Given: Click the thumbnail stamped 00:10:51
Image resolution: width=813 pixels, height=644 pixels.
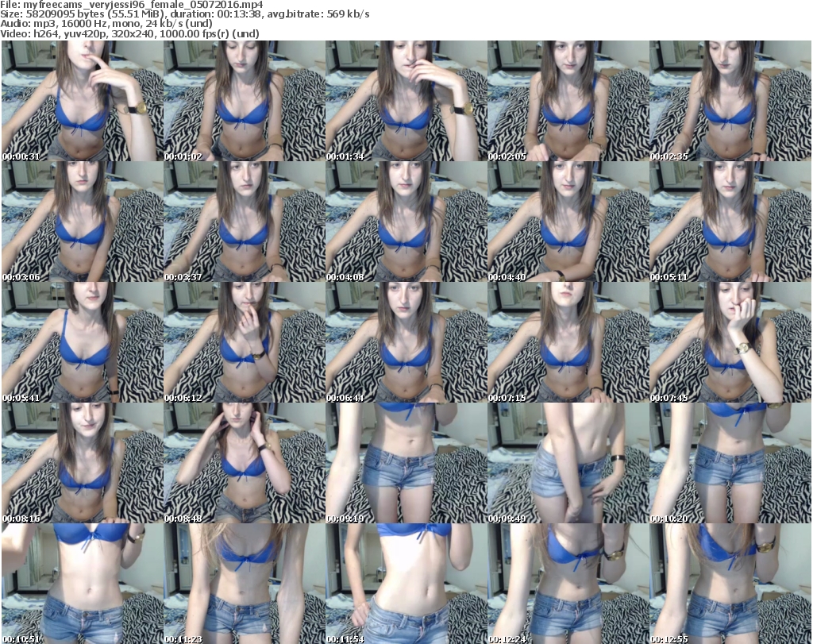Looking at the screenshot, I should point(83,584).
